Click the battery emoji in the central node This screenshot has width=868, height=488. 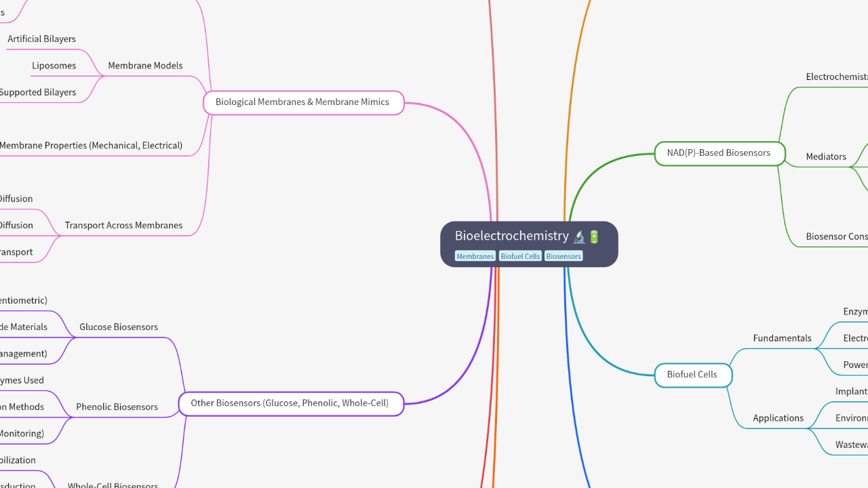[x=594, y=237]
